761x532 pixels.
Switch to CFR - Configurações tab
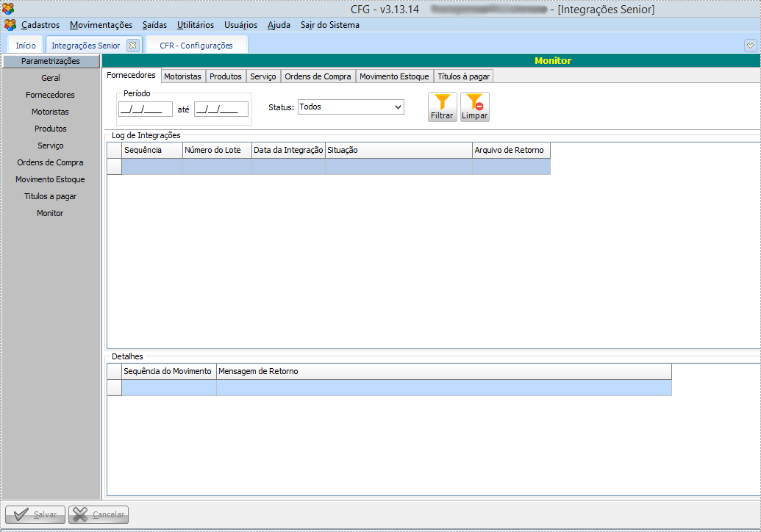(x=196, y=45)
